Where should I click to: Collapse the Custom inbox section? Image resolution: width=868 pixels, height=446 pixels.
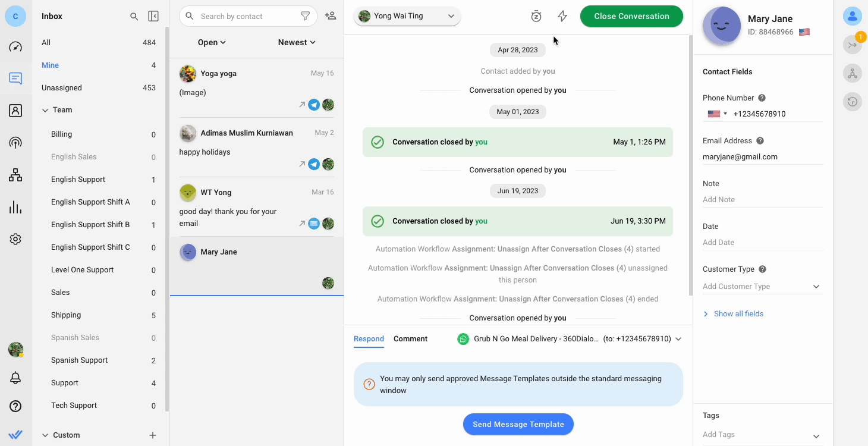tap(45, 435)
